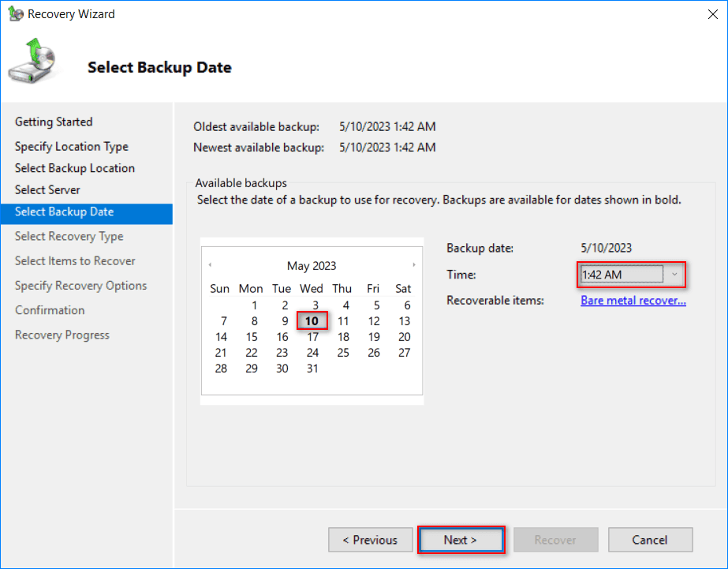Go to next month in calendar
The image size is (728, 569).
pyautogui.click(x=414, y=265)
